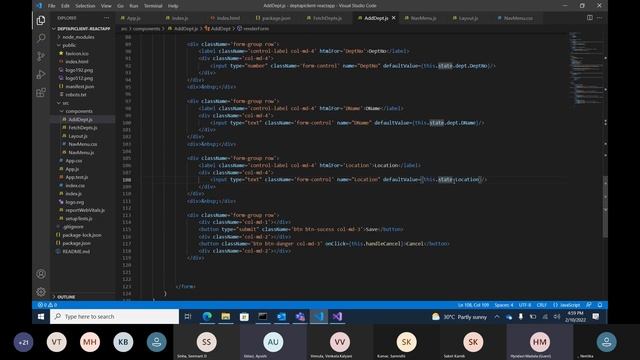
Task: Click the editor vertical scrollbar thumb
Action: point(605,206)
